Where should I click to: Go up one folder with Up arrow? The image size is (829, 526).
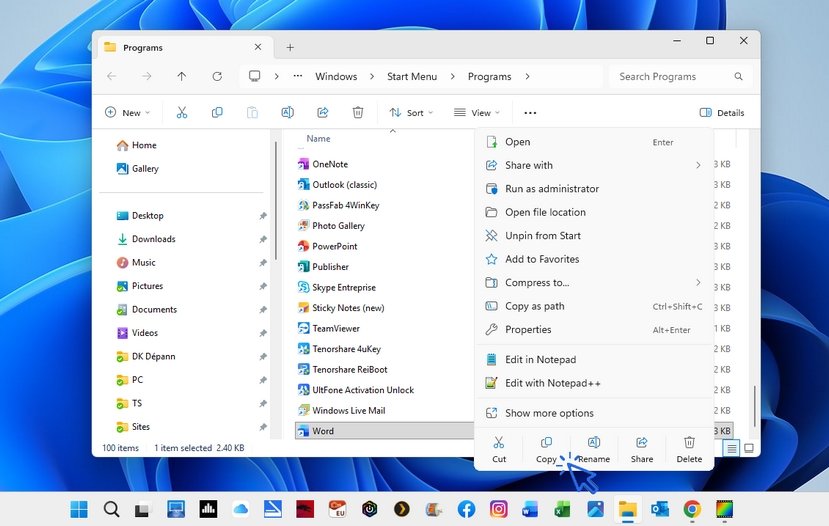point(181,76)
